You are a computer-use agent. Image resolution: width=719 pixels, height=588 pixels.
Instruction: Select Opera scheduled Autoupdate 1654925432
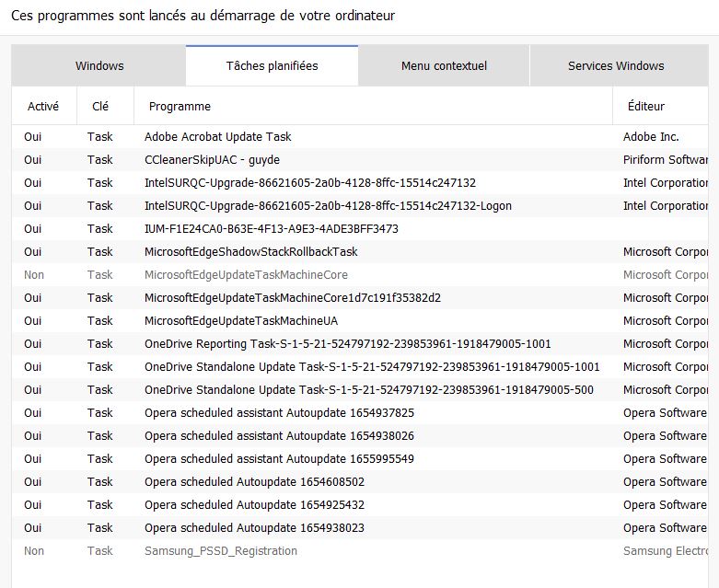[360, 504]
